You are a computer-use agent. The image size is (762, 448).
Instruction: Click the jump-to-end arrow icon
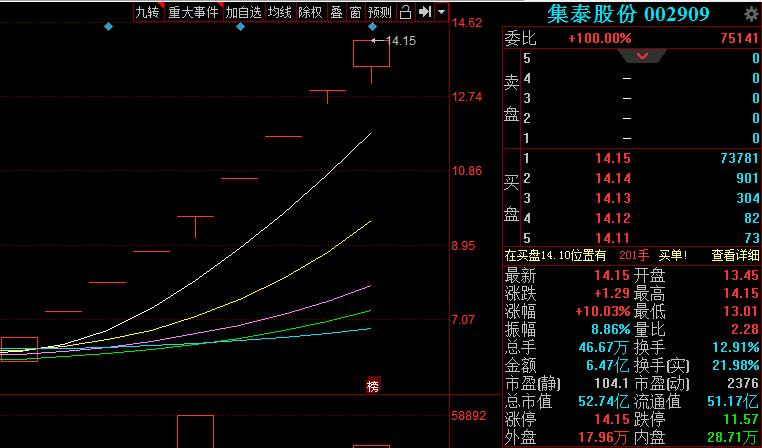425,12
